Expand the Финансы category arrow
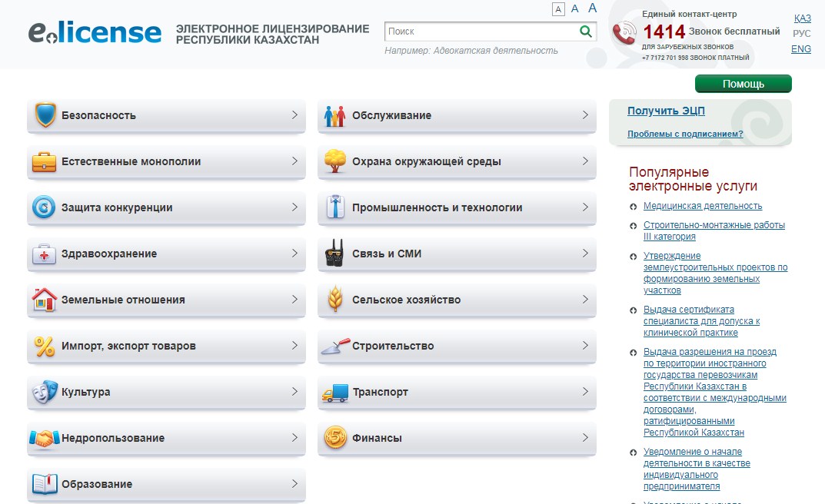The width and height of the screenshot is (825, 504). coord(585,438)
